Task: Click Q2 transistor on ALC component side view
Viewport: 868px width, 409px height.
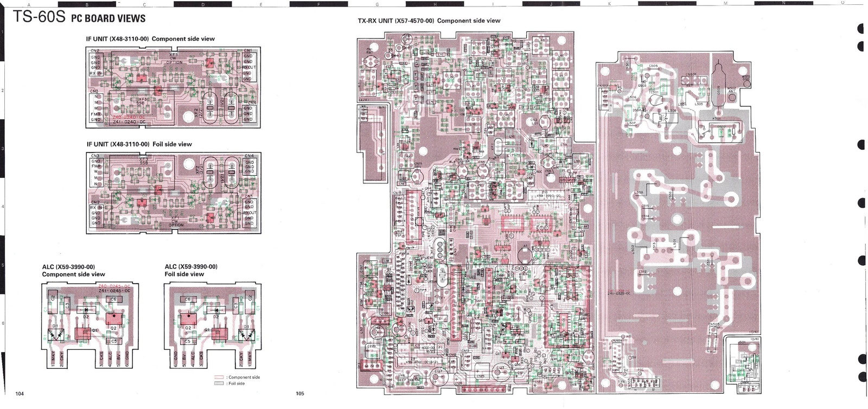Action: tap(113, 319)
